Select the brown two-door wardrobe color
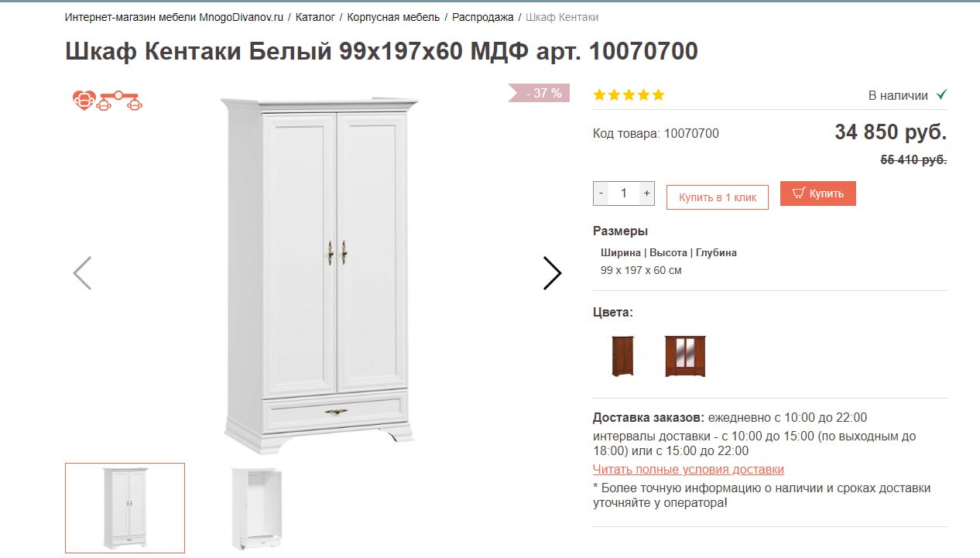 [622, 356]
